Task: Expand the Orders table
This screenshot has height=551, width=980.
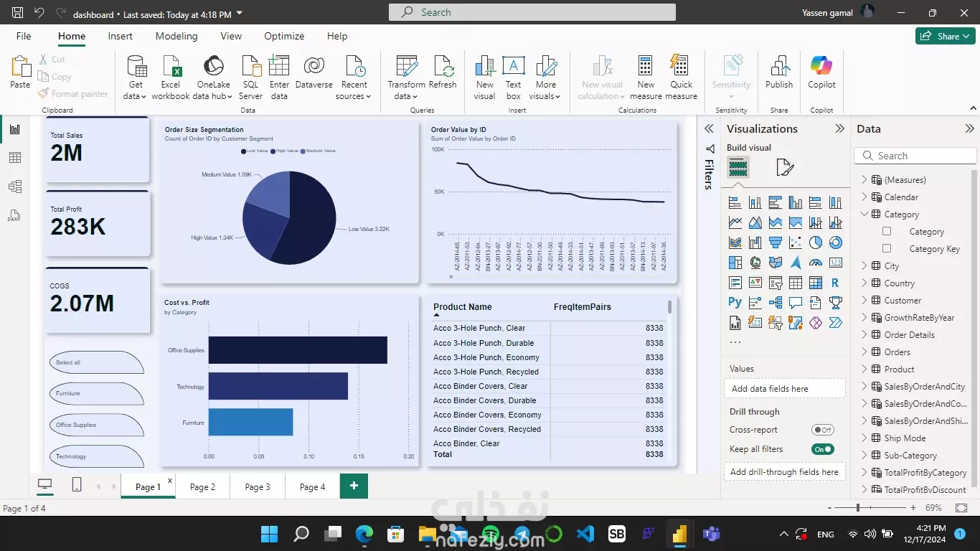Action: 864,352
